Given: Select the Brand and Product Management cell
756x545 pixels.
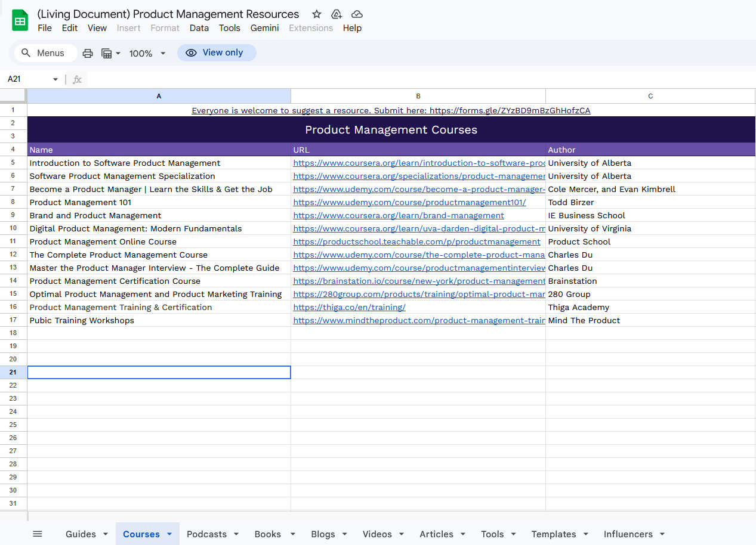Looking at the screenshot, I should 159,215.
